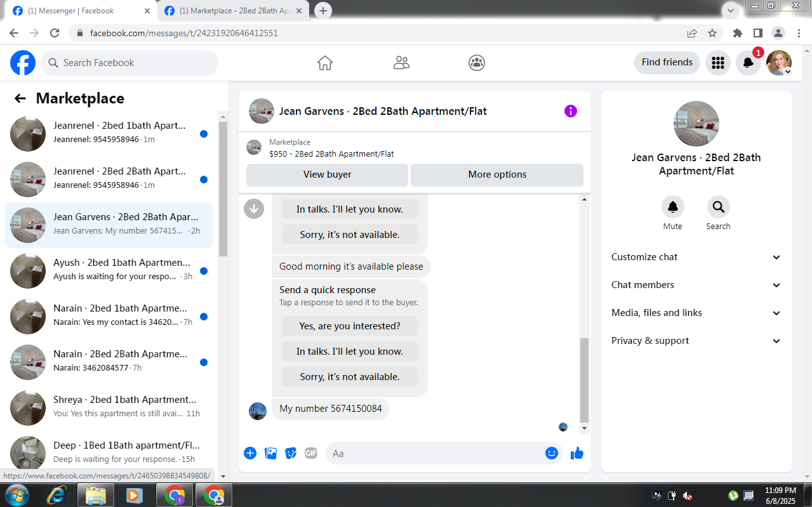812x507 pixels.
Task: Expand Media, files and links section
Action: coord(696,313)
